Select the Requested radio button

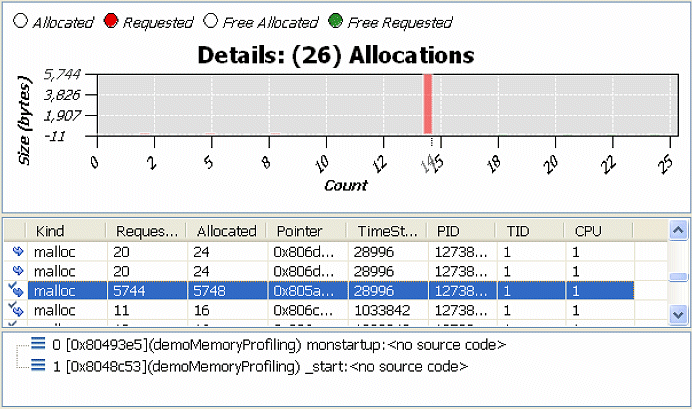pos(110,22)
